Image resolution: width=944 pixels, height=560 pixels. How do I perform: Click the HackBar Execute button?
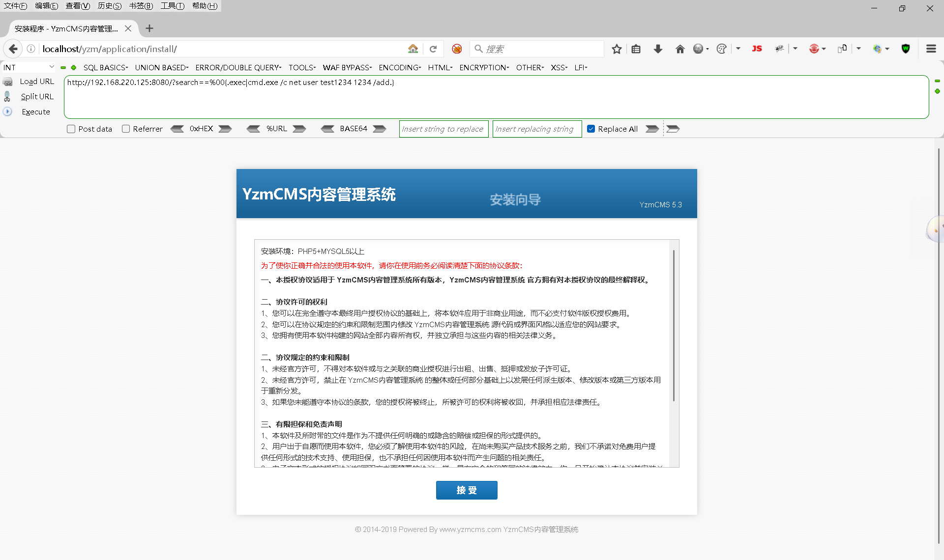click(36, 112)
